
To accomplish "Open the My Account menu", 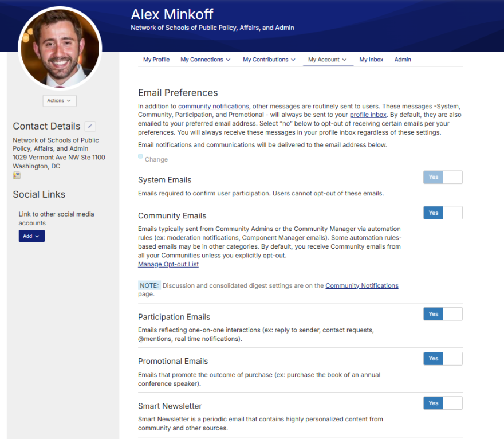I will click(x=328, y=60).
